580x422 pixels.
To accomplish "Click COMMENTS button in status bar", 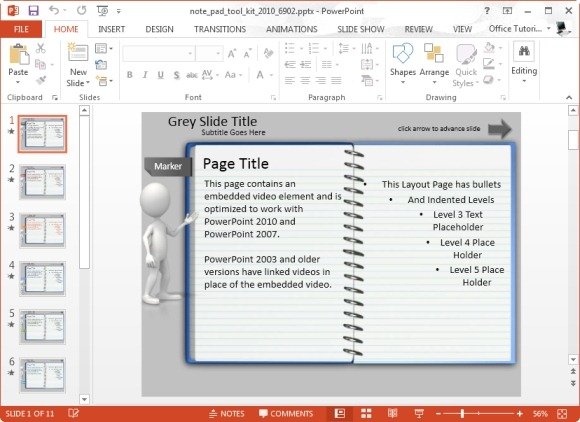I will click(286, 413).
